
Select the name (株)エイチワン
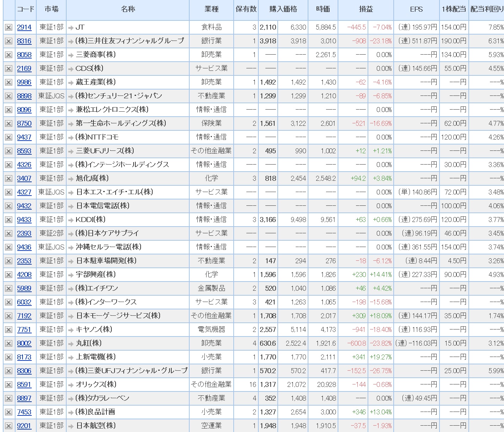97,288
